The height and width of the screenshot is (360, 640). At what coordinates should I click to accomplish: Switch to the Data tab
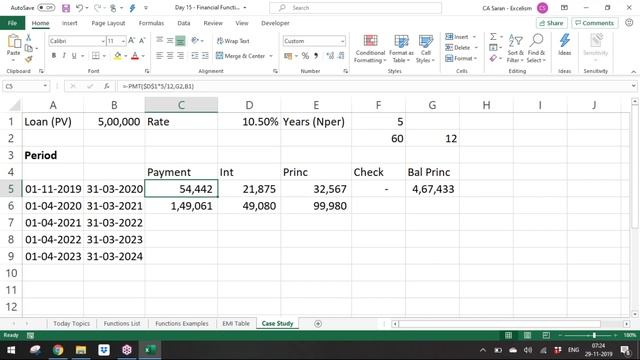pos(184,23)
